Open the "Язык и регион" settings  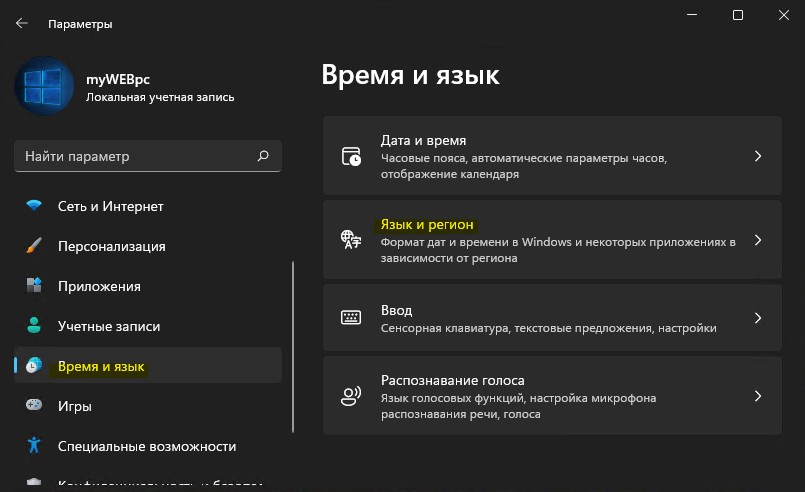[x=552, y=240]
